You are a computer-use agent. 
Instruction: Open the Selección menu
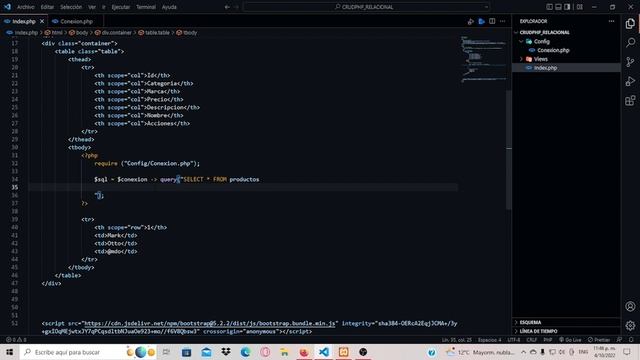coord(71,7)
